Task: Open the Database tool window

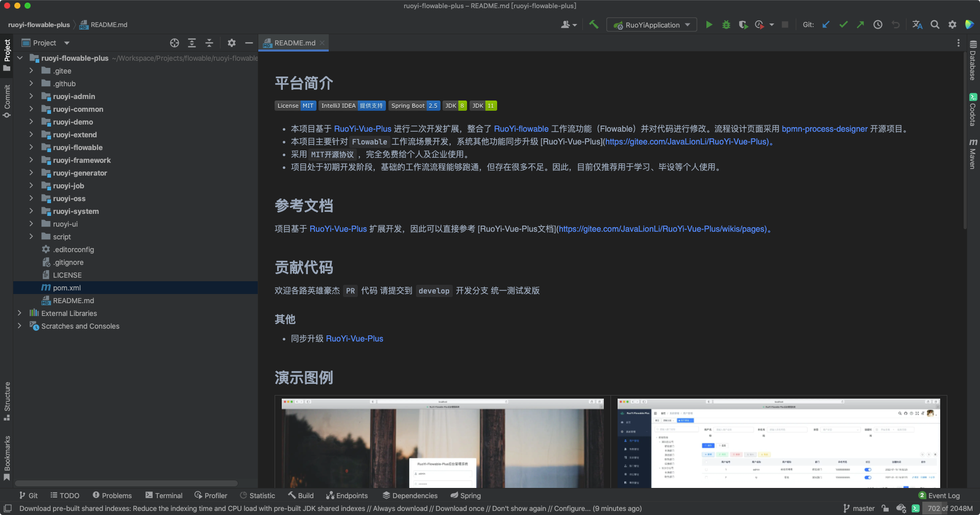Action: 973,61
